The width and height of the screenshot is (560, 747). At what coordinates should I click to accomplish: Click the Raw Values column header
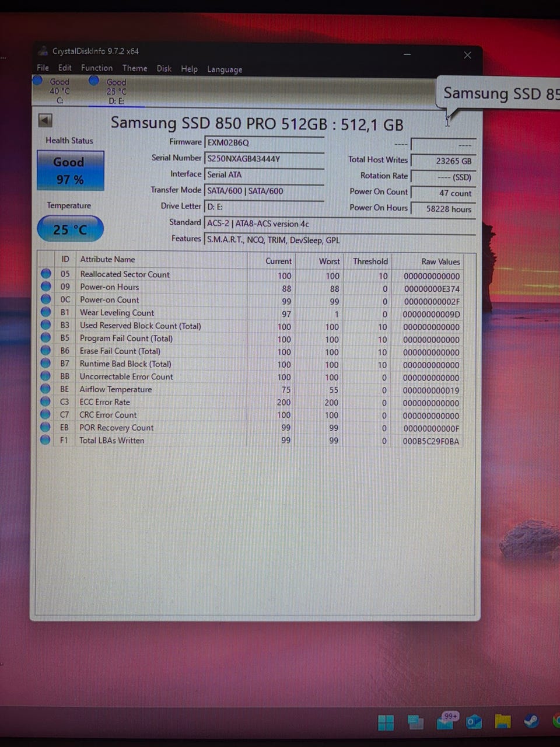point(440,261)
